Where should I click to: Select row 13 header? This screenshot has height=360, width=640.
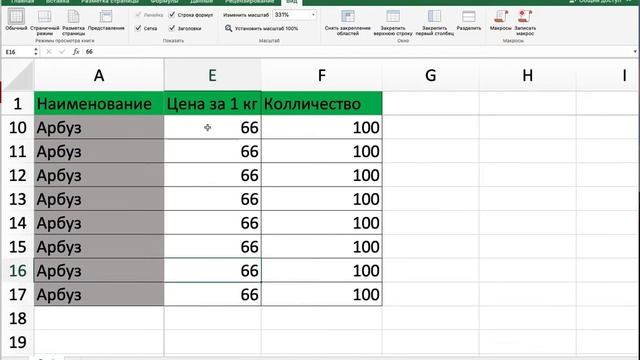click(18, 199)
